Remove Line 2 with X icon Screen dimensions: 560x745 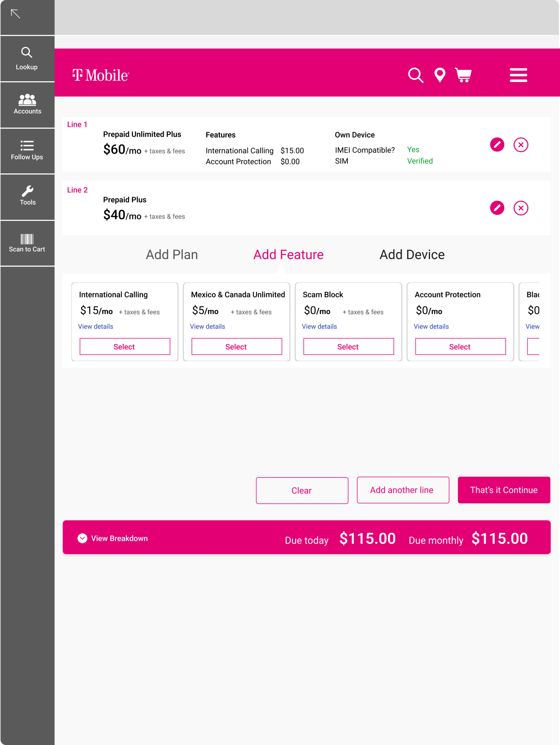tap(521, 208)
